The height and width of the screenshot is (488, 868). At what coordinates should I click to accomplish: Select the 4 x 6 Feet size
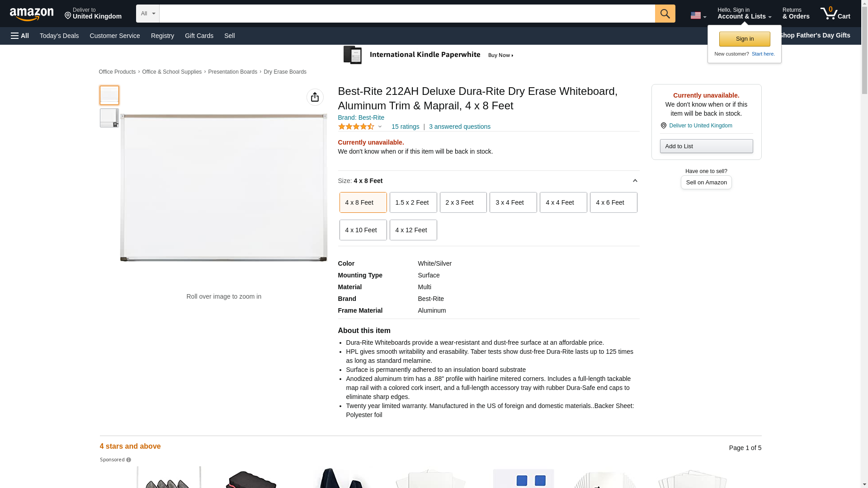(x=613, y=202)
